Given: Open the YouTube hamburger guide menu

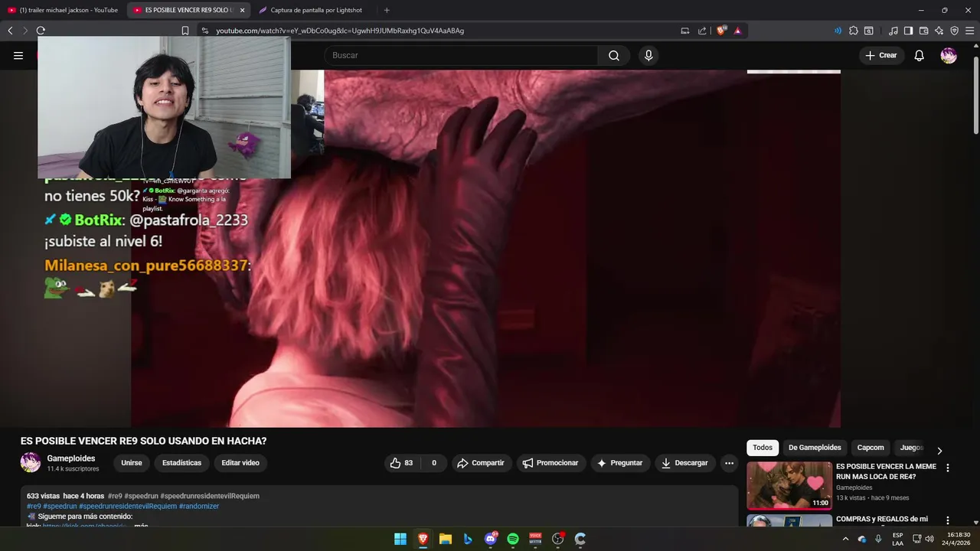Looking at the screenshot, I should [18, 55].
